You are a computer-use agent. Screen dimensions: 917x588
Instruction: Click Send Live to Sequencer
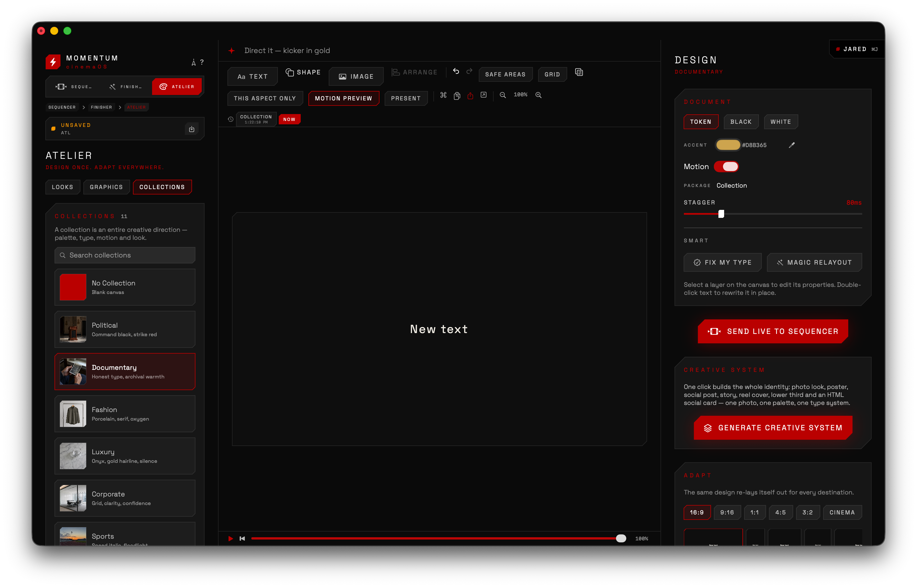773,331
